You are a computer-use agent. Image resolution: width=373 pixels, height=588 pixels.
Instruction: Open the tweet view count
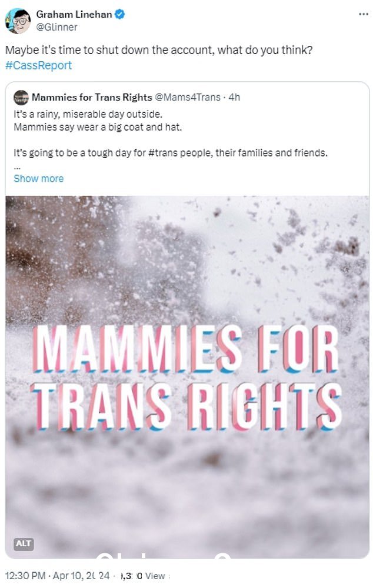pos(144,576)
